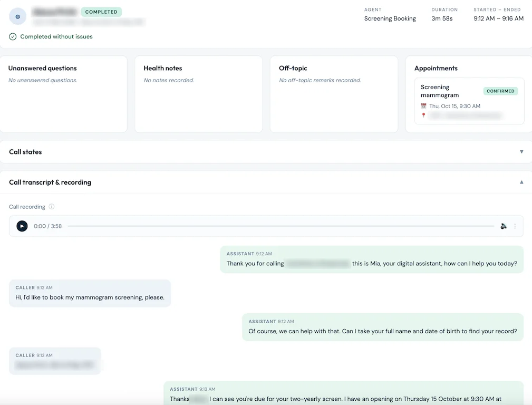Click Thu, Oct 15, 9:30 AM date
This screenshot has height=405, width=532.
tap(454, 106)
